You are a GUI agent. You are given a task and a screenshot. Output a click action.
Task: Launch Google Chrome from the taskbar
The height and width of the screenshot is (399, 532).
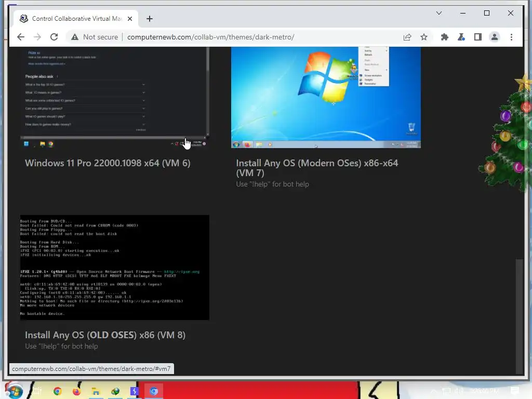[x=57, y=391]
